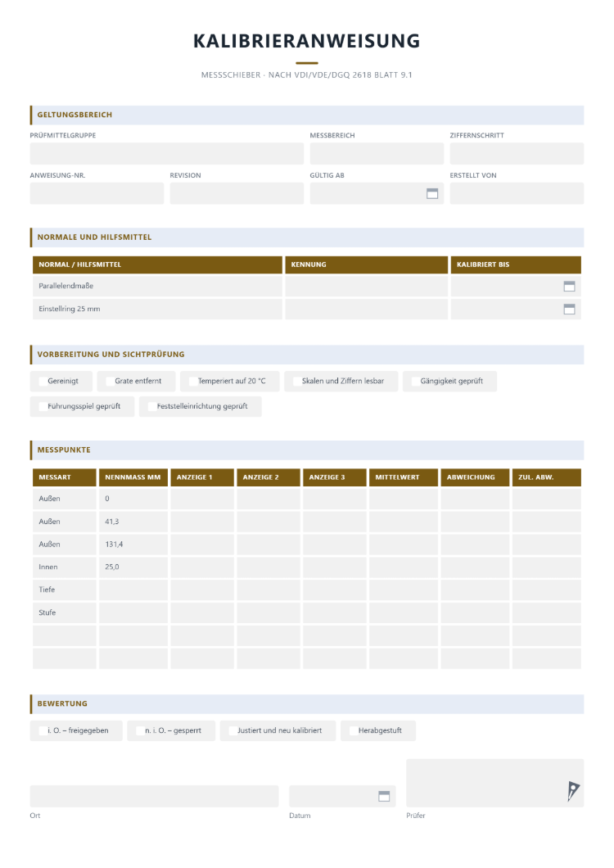Click the Stufe Messart cell
614x868 pixels.
tap(64, 613)
